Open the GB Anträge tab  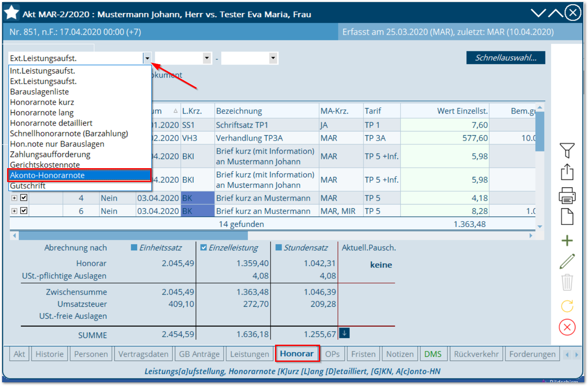[x=199, y=354]
